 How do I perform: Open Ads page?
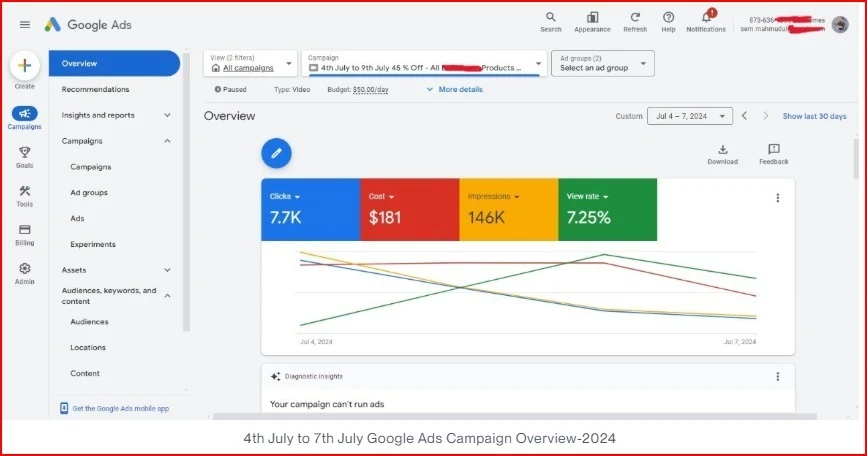pyautogui.click(x=77, y=218)
